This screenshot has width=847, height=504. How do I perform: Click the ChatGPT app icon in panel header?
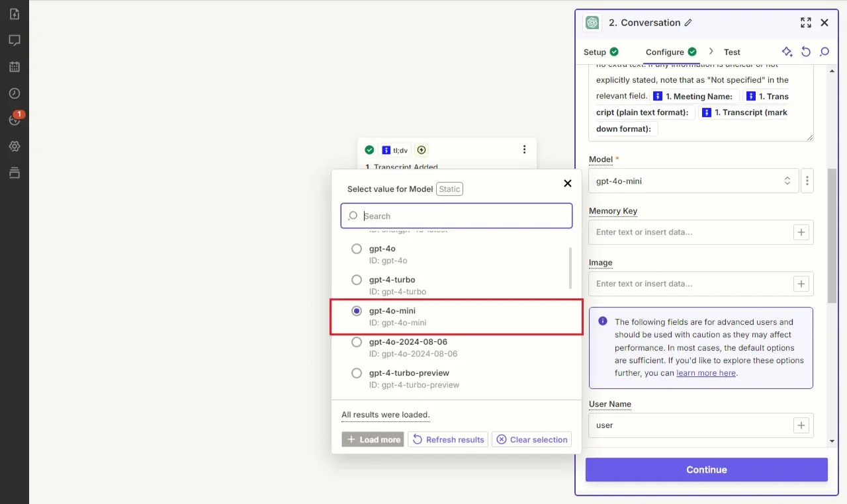[x=592, y=22]
